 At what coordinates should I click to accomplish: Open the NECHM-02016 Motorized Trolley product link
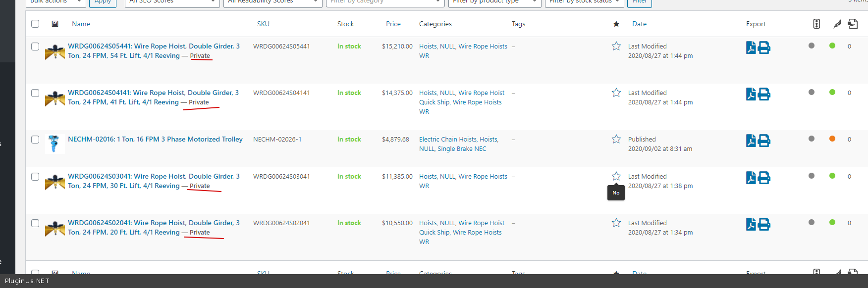(x=155, y=140)
